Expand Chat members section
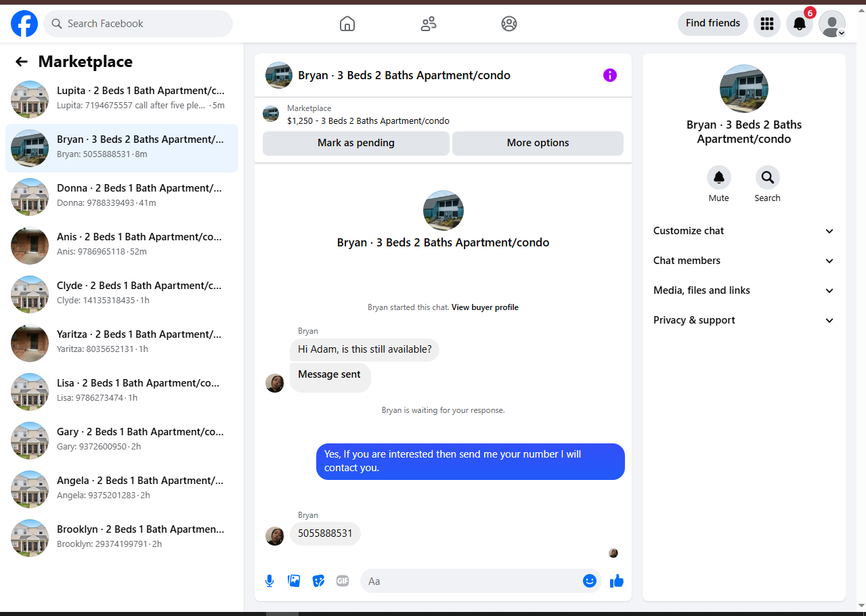 coord(743,261)
